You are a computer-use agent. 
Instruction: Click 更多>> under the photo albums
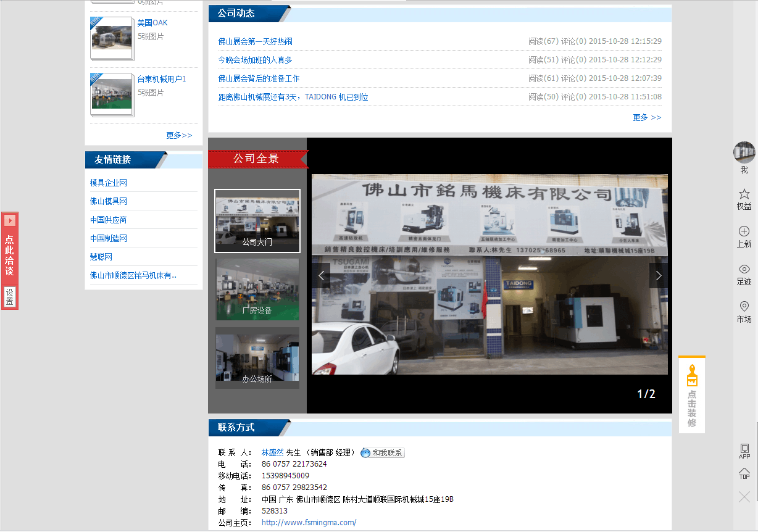[x=179, y=135]
